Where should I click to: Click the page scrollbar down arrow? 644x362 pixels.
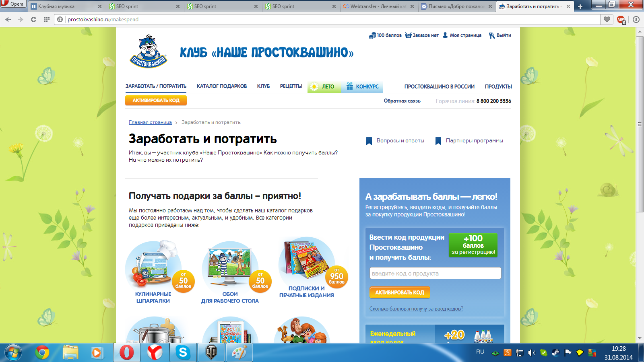[640, 339]
